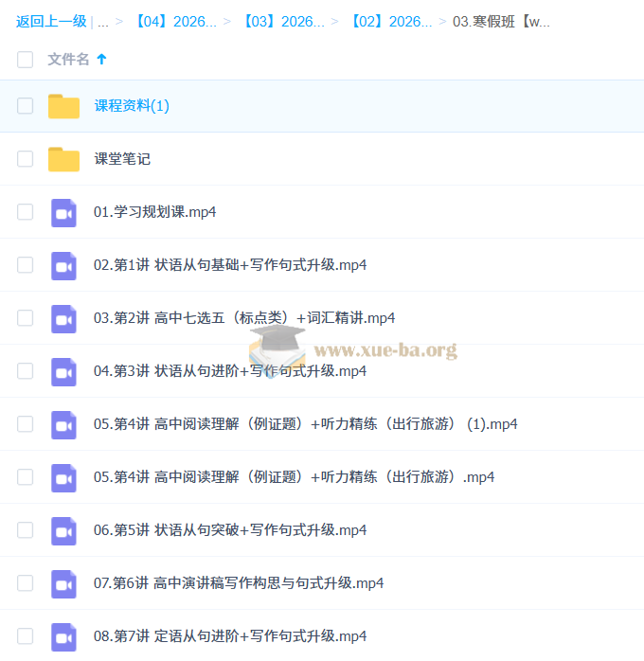Viewport: 644px width, 661px height.
Task: Click the sort arrow next to 文件名
Action: [102, 60]
